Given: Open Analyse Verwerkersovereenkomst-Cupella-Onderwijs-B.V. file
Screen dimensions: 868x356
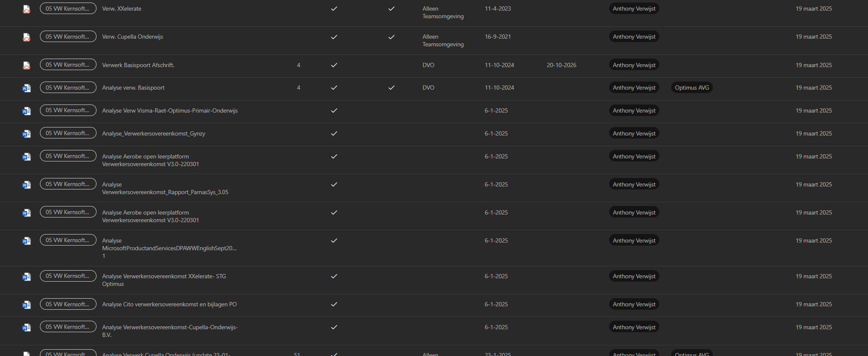Looking at the screenshot, I should pos(170,331).
